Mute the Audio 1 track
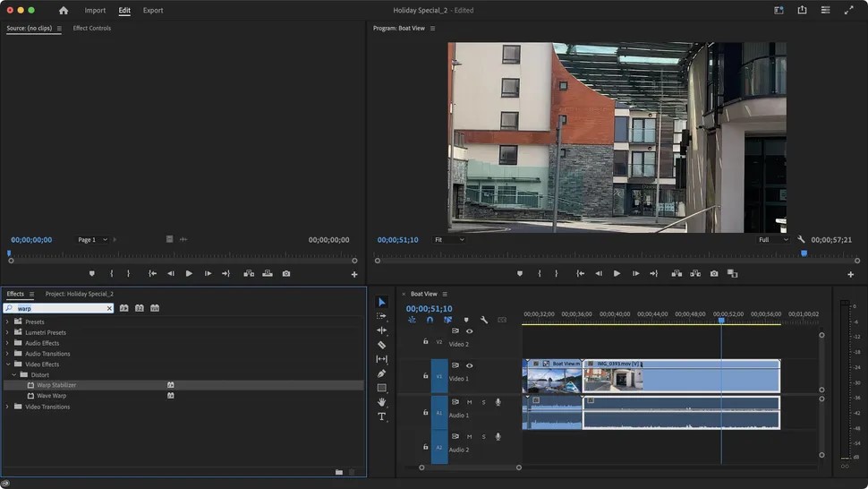The height and width of the screenshot is (489, 868). tap(469, 402)
